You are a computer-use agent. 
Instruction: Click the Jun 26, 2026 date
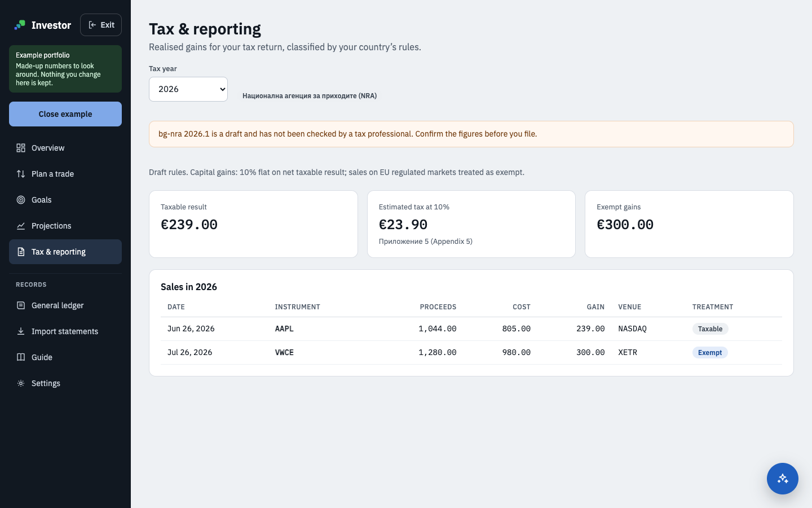pos(191,329)
